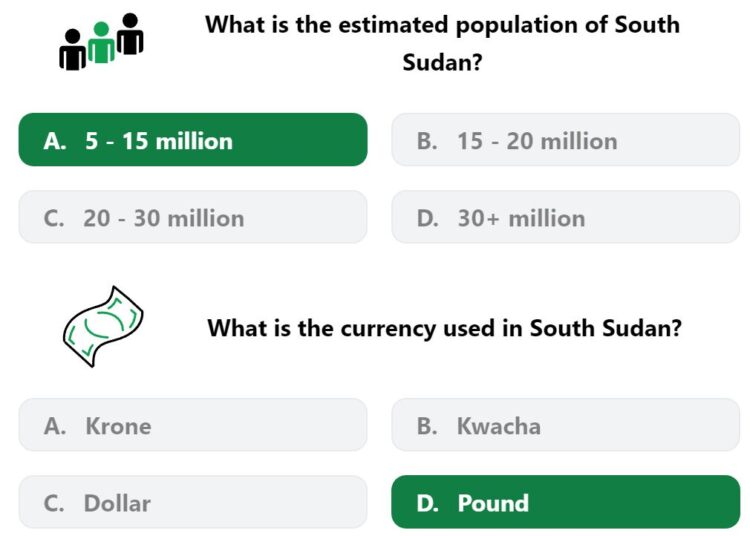Select the Kwacha currency answer
Viewport: 750px width, 536px height.
pyautogui.click(x=565, y=425)
